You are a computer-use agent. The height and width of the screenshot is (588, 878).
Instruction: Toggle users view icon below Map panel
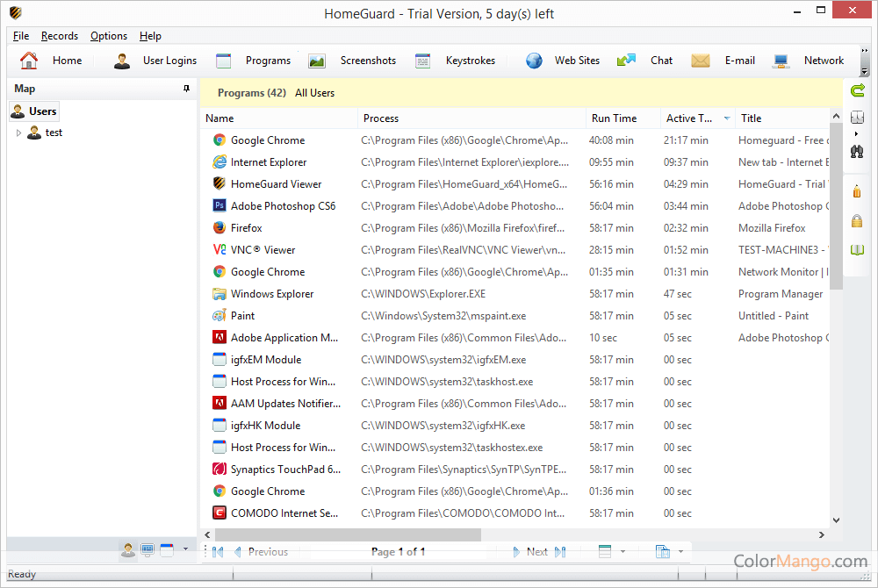click(x=128, y=550)
